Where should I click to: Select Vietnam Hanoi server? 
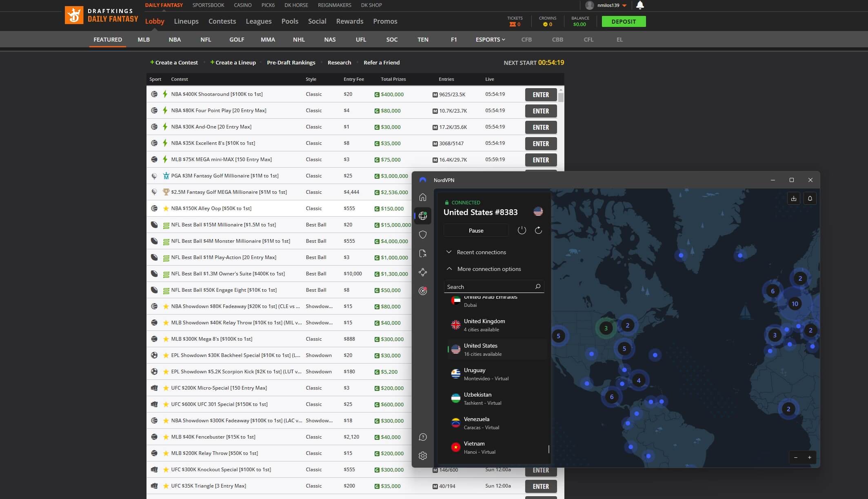click(x=497, y=448)
